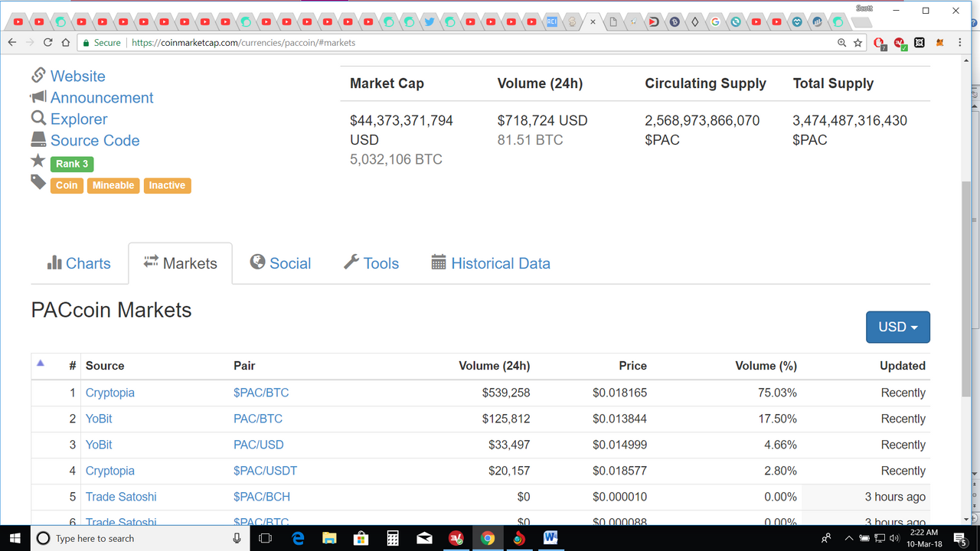Click the Coin tag label
980x551 pixels.
click(x=67, y=185)
